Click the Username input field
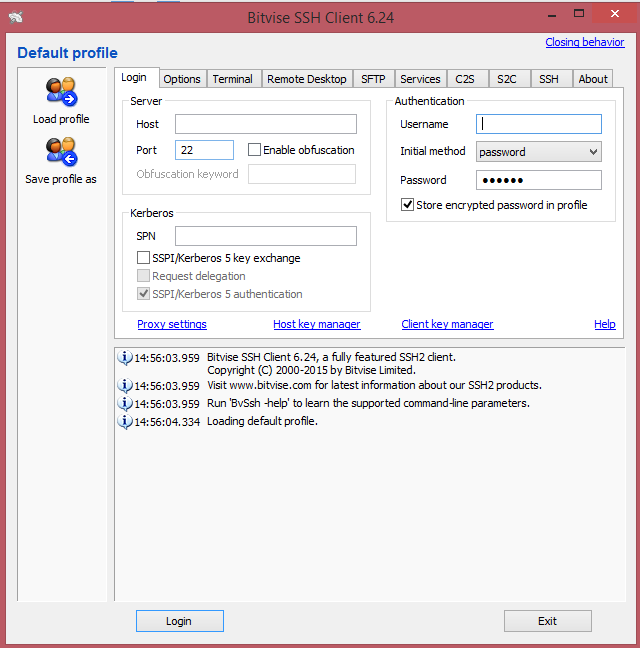This screenshot has width=640, height=648. [x=539, y=124]
